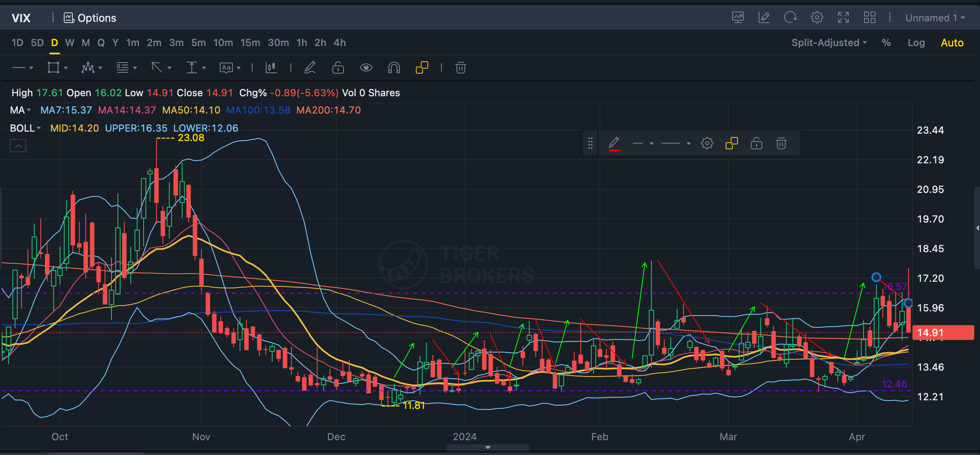The image size is (980, 455).
Task: Open the BOLL indicator dropdown
Action: (25, 128)
